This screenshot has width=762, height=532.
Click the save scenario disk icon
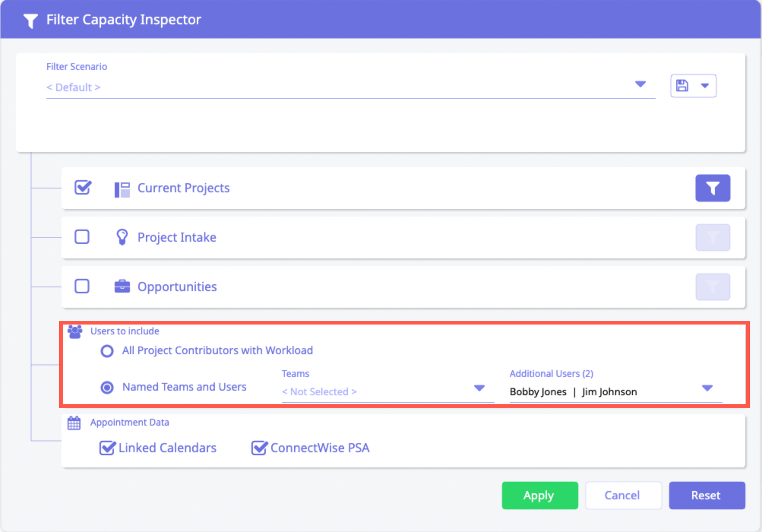682,85
